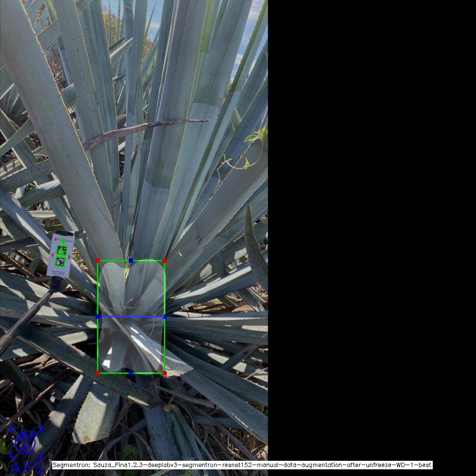This screenshot has width=476, height=476.
Task: Click the blue handle on right edge
Action: [165, 317]
